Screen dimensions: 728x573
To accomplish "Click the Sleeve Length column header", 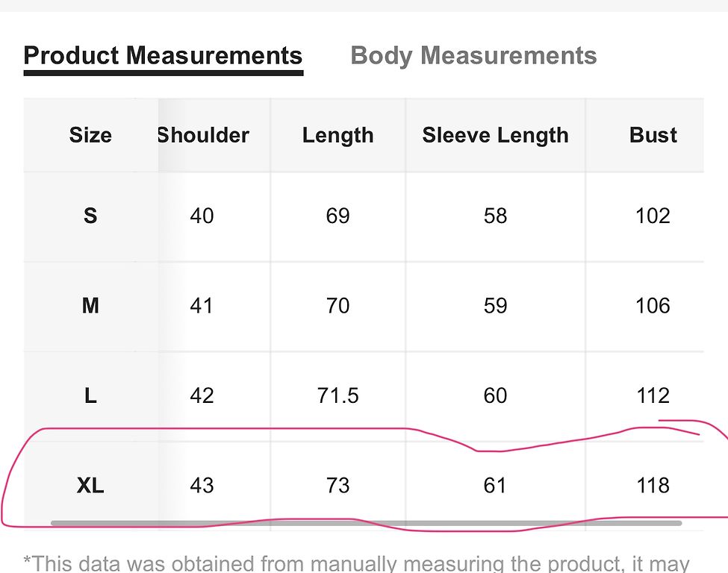I will [495, 136].
